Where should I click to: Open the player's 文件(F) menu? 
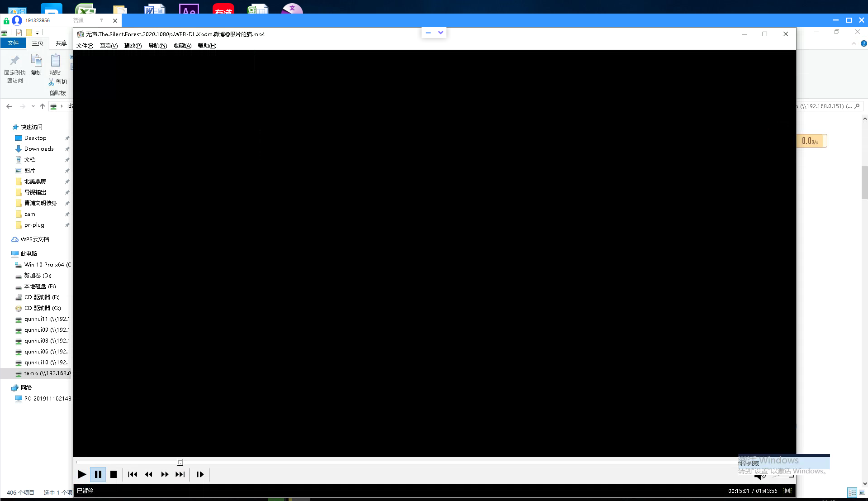click(85, 46)
